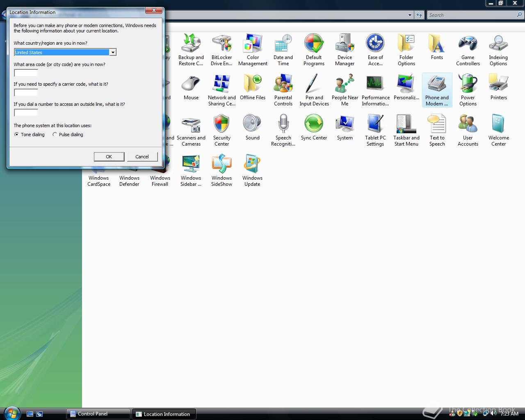Image resolution: width=525 pixels, height=420 pixels.
Task: Expand the address bar history dropdown
Action: pos(410,15)
